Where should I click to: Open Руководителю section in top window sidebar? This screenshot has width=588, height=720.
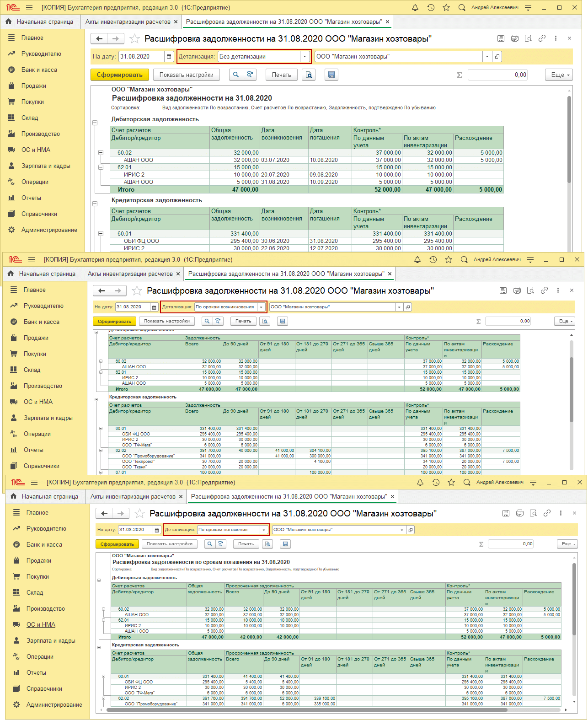41,54
